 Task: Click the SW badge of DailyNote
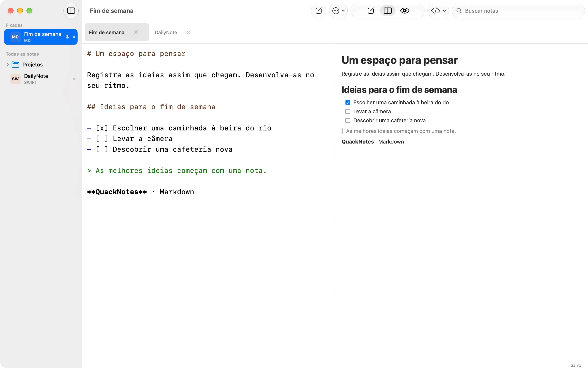click(x=15, y=79)
